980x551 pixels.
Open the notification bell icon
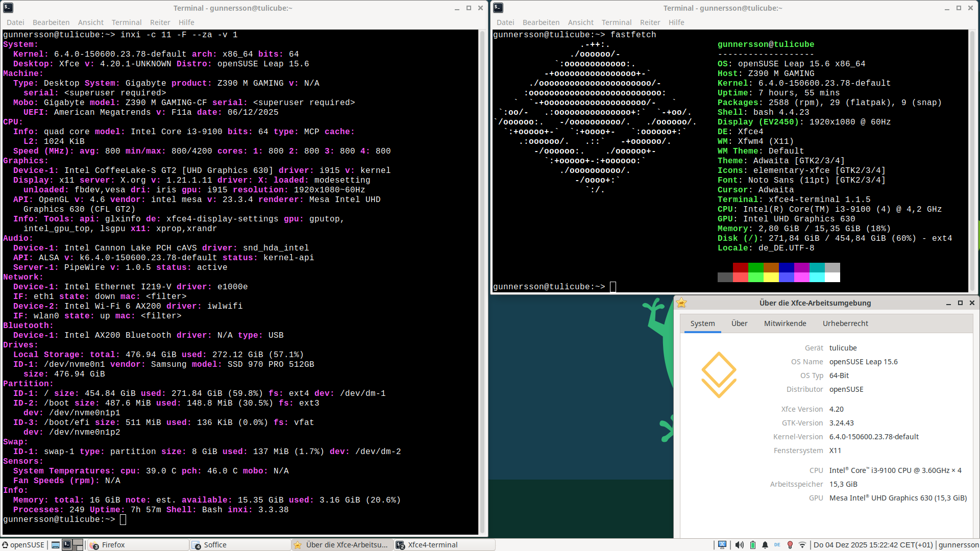coord(765,545)
